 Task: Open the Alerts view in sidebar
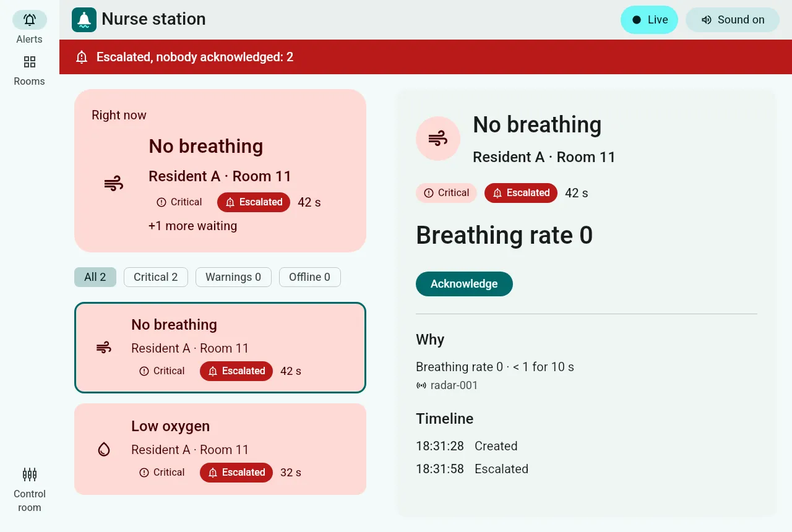30,28
